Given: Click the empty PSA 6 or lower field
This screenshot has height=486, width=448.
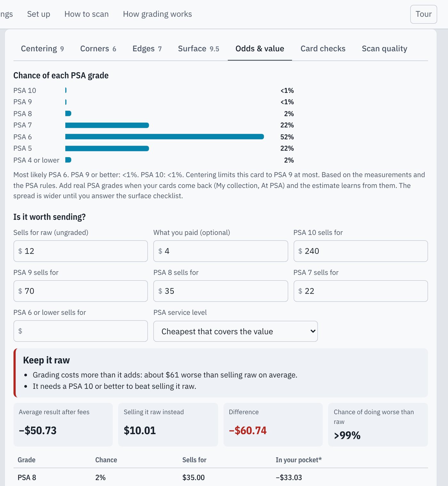Looking at the screenshot, I should click(x=81, y=331).
